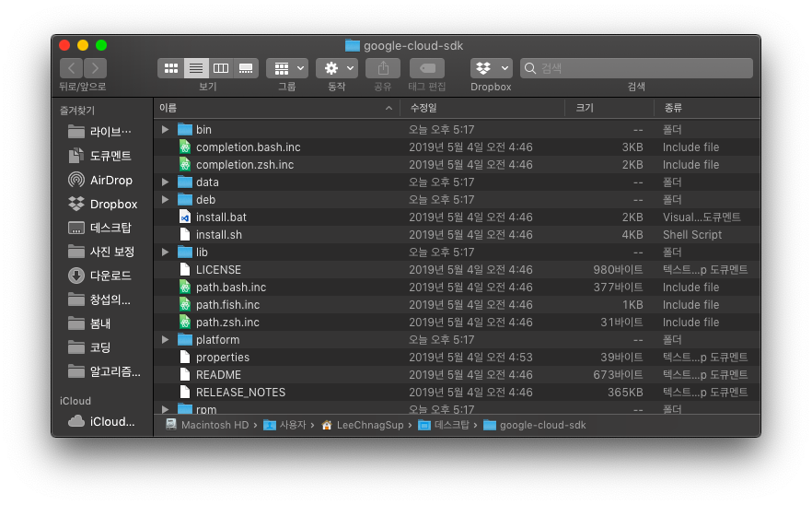Click the search field
The image size is (812, 505).
[636, 68]
